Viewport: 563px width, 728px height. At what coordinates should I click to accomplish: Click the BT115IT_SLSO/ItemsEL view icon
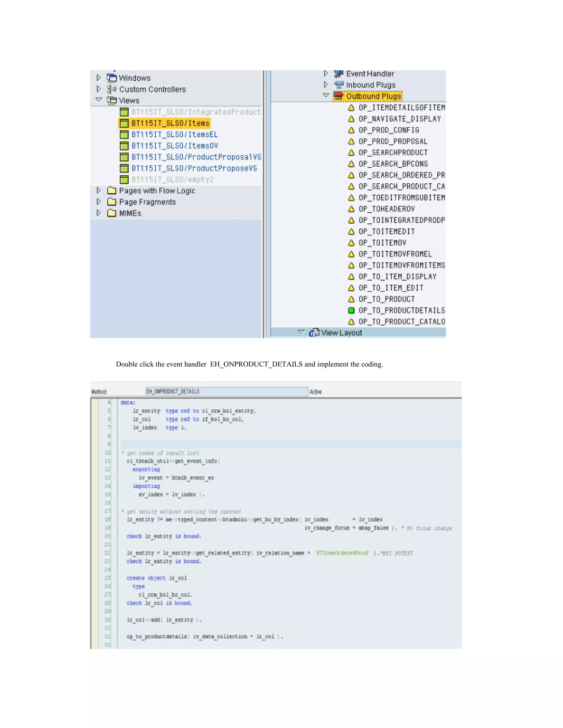(x=124, y=135)
